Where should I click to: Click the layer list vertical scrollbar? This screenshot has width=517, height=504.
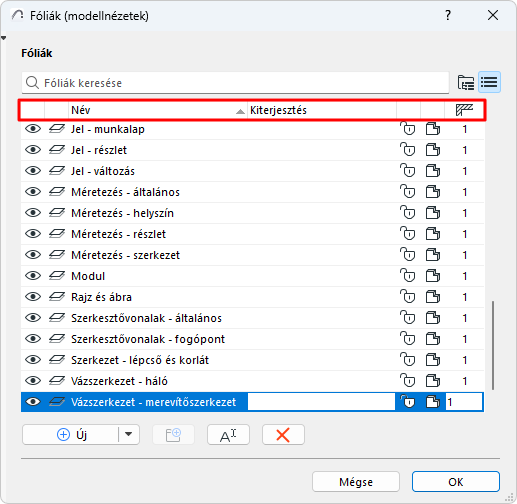(493, 345)
